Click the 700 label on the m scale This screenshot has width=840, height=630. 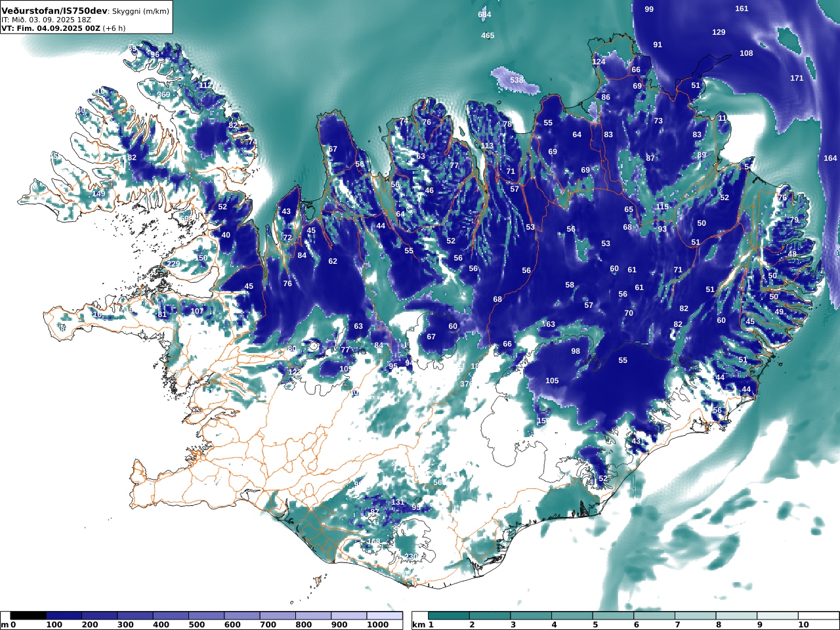pyautogui.click(x=268, y=625)
